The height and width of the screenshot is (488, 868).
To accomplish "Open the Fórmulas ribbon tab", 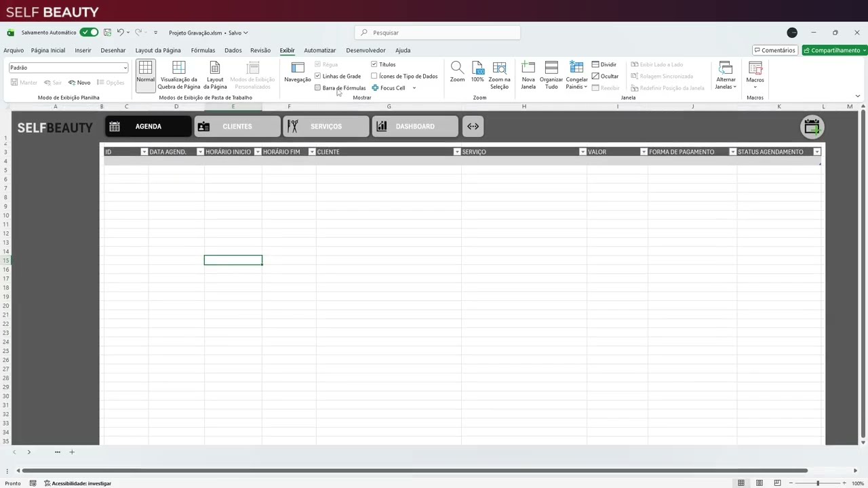I will (x=203, y=50).
